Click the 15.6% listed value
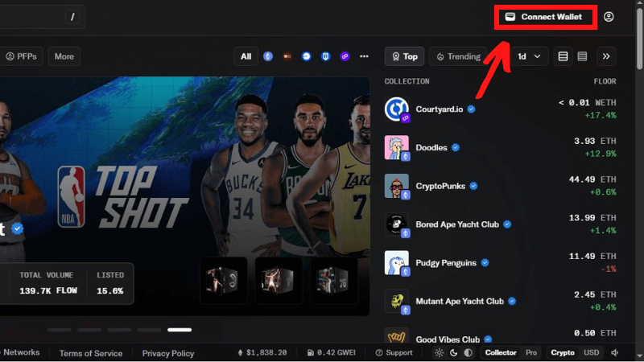 (x=110, y=290)
